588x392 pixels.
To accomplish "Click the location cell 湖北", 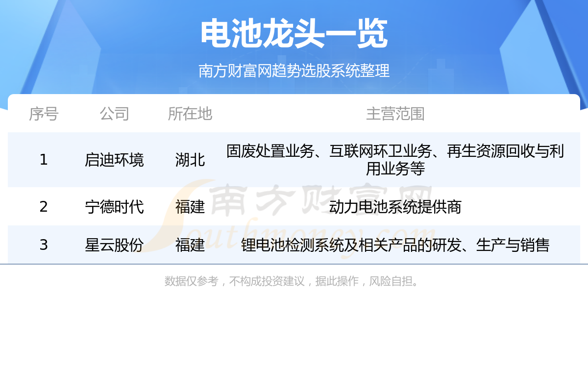I will 190,160.
